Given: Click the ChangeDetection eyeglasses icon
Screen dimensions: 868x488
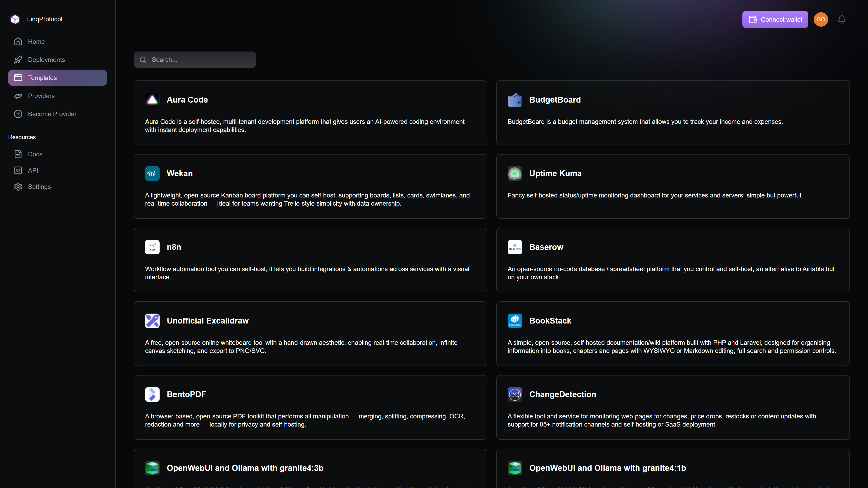Looking at the screenshot, I should (x=514, y=394).
